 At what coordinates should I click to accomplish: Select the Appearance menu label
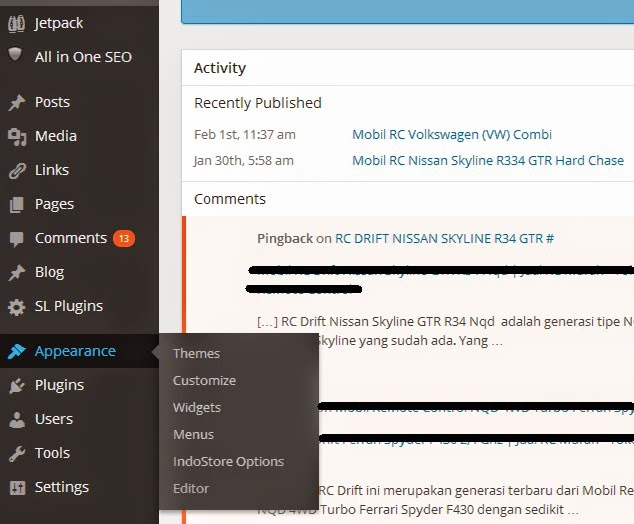(x=75, y=351)
